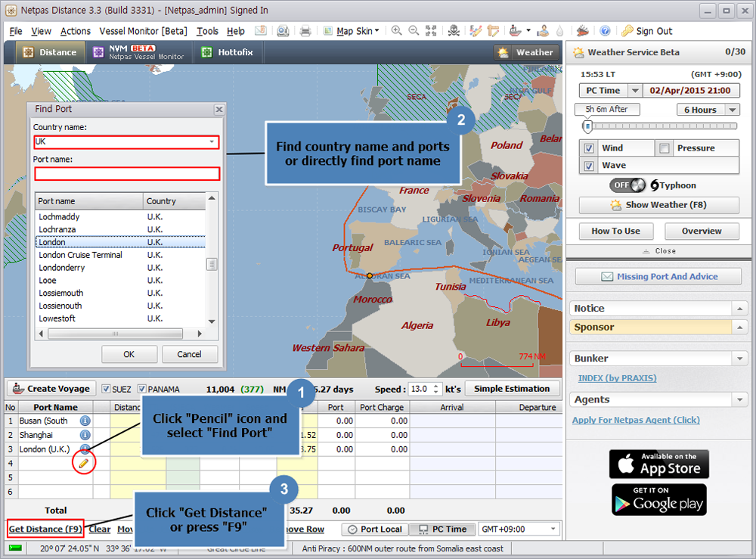Image resolution: width=756 pixels, height=559 pixels.
Task: Open the GMT+09:00 timezone dropdown
Action: [553, 529]
